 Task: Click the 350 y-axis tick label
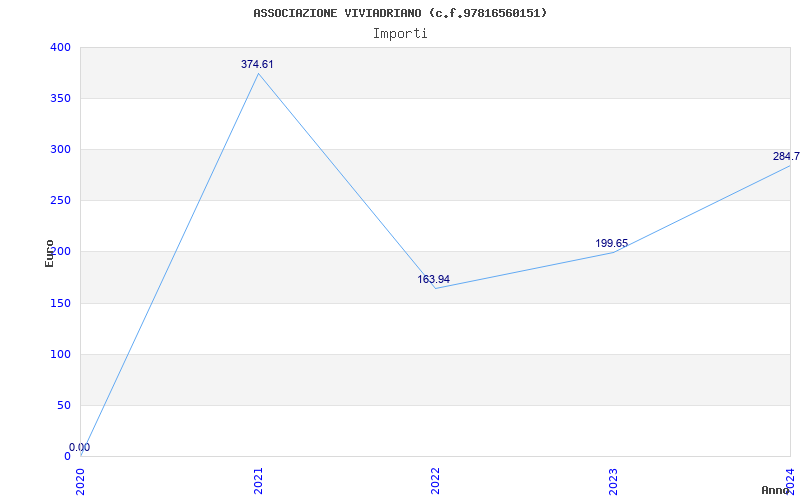coord(60,98)
